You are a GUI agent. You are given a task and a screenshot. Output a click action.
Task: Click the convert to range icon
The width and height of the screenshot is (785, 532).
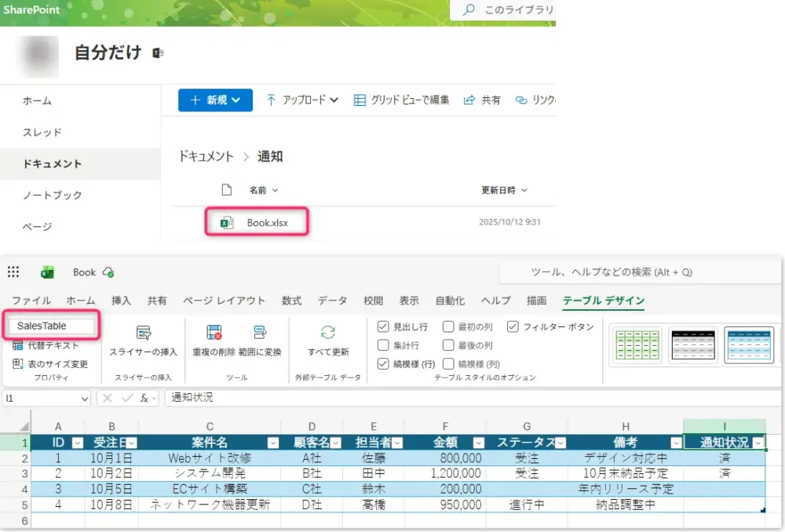point(260,333)
